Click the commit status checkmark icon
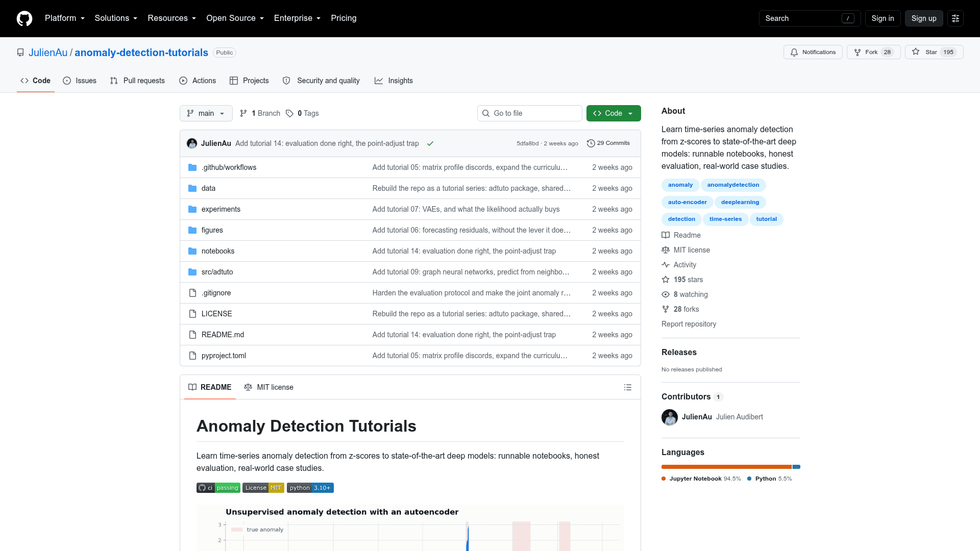Image resolution: width=980 pixels, height=551 pixels. tap(430, 143)
